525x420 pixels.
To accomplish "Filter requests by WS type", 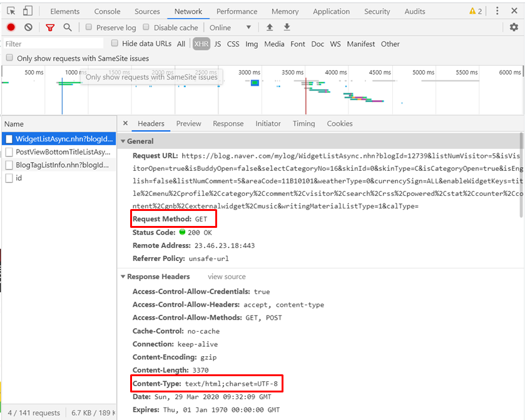I will pos(335,44).
